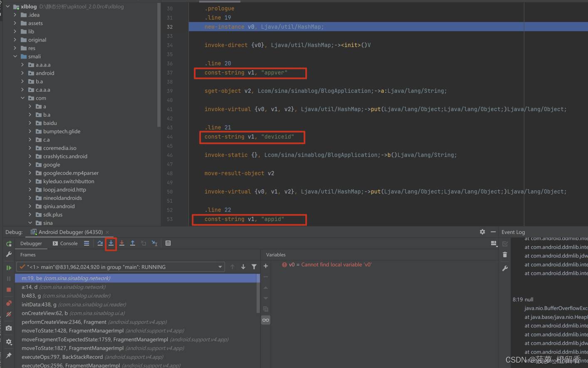
Task: Select loopj.android.http package
Action: [64, 190]
